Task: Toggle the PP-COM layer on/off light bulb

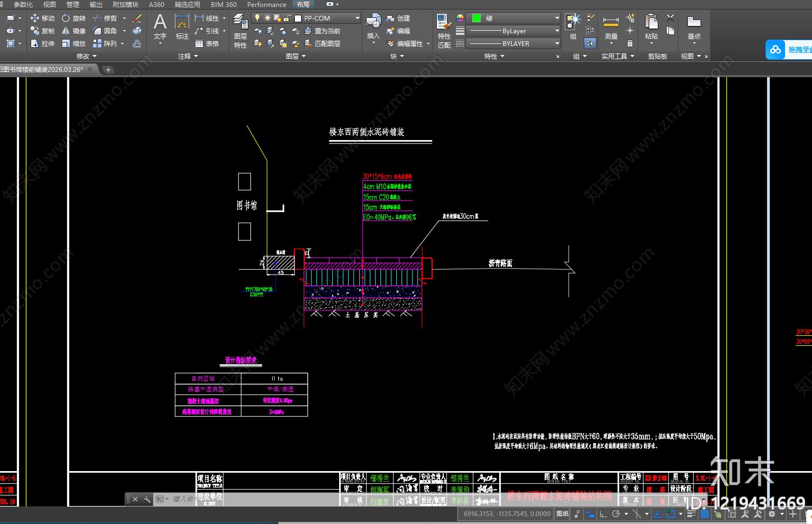Action: [257, 18]
